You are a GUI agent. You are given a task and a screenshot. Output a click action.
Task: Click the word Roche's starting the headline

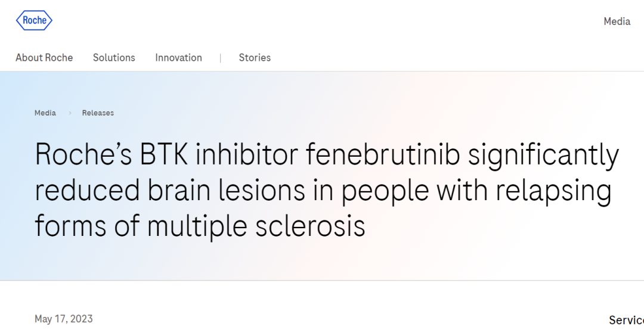click(83, 155)
